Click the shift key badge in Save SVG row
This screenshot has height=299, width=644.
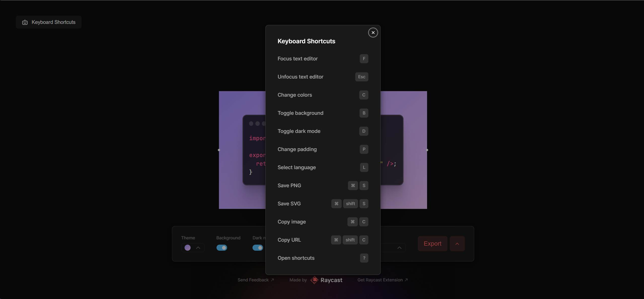350,204
